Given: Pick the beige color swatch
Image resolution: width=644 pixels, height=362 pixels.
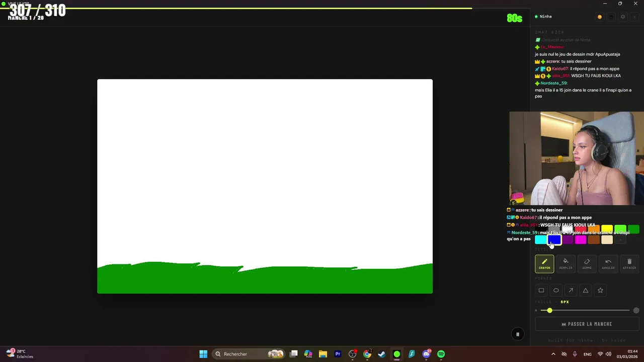Looking at the screenshot, I should pyautogui.click(x=607, y=240).
